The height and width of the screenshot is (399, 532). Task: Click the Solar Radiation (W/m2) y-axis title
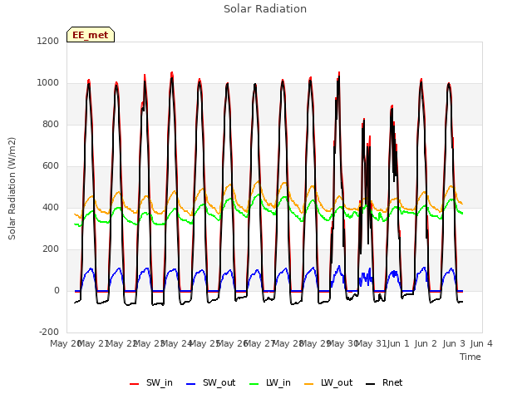click(12, 189)
